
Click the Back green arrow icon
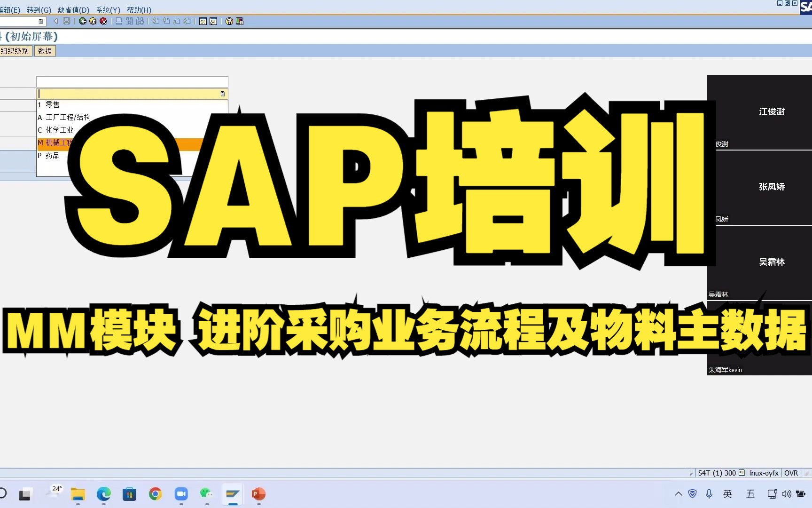83,21
